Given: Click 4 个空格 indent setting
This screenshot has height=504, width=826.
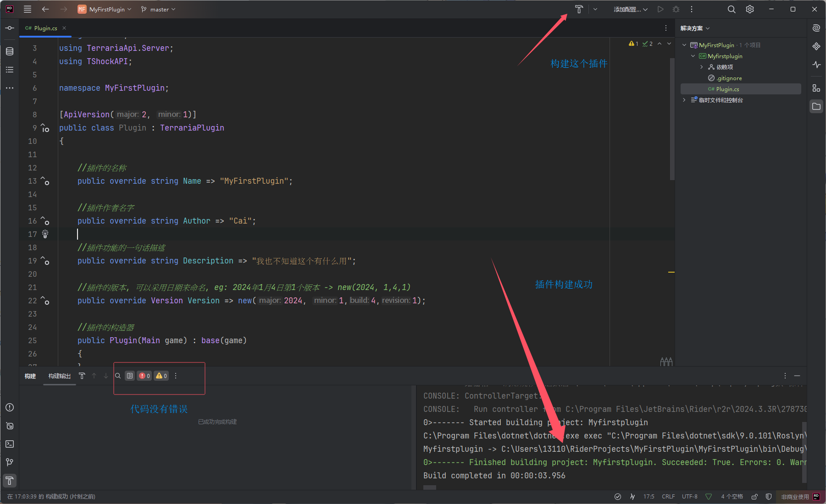Looking at the screenshot, I should tap(732, 497).
